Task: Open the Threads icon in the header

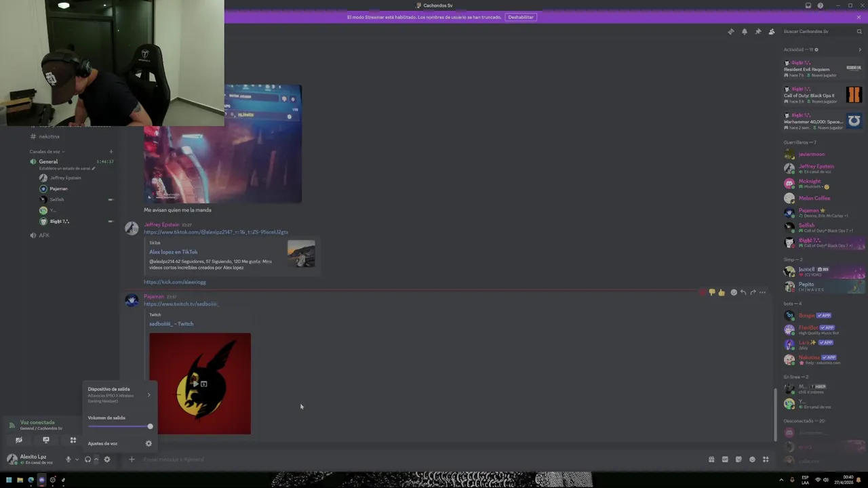Action: coord(730,31)
